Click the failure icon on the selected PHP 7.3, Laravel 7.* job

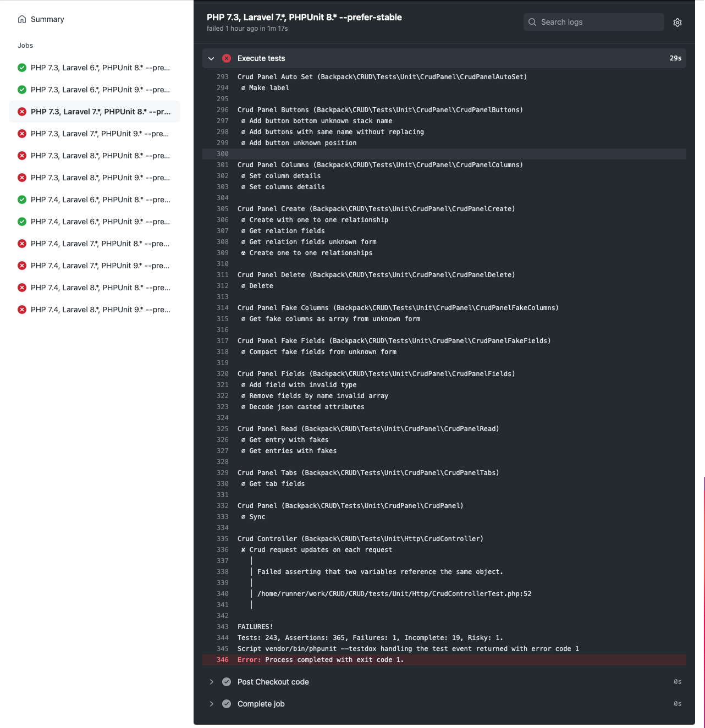pos(22,112)
